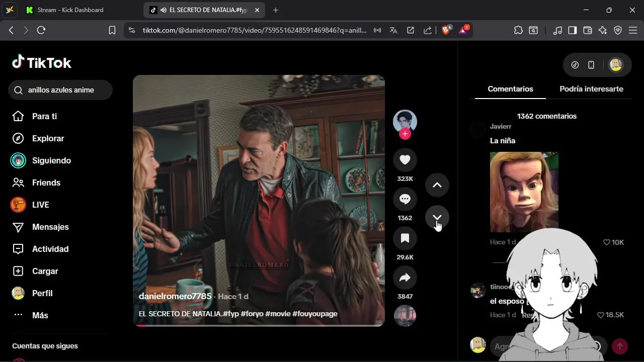Open the sound disc thumbnail

405,316
